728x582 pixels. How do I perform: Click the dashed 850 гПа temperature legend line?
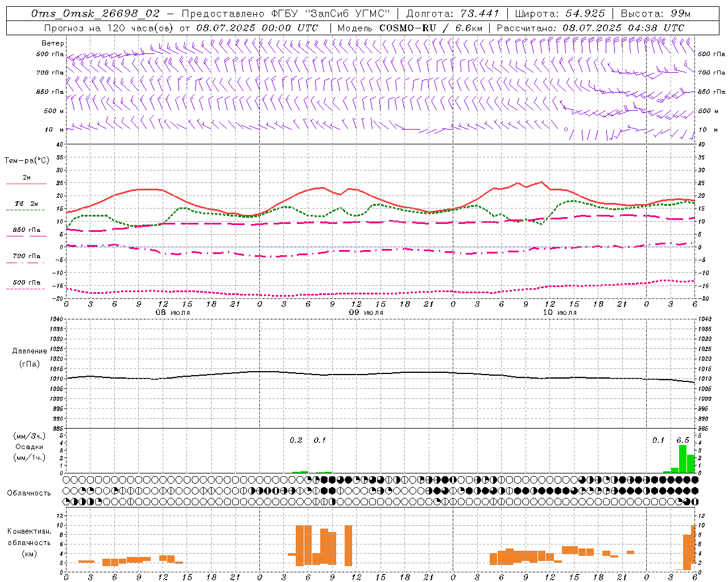point(26,236)
